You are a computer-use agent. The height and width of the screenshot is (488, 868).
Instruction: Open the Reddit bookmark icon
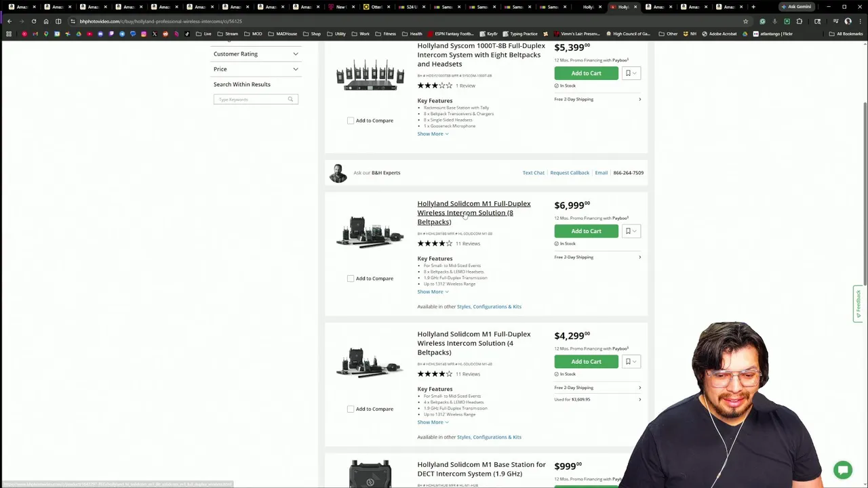165,34
